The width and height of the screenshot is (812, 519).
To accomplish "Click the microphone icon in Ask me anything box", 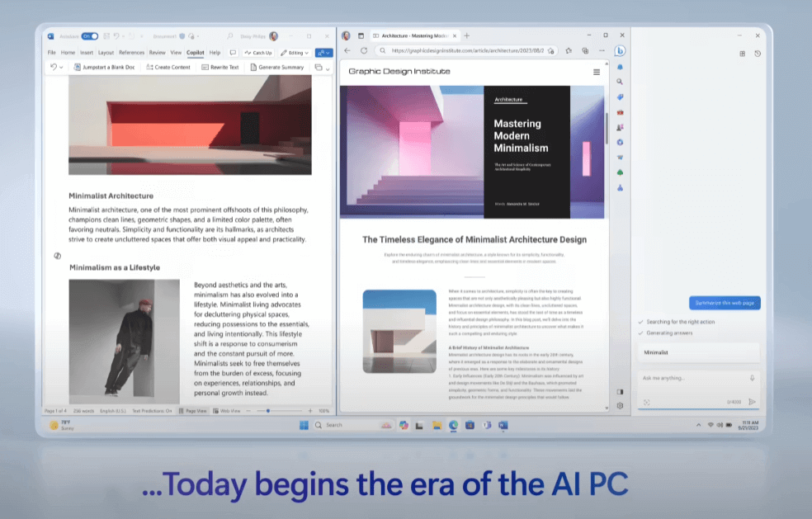I will 752,378.
